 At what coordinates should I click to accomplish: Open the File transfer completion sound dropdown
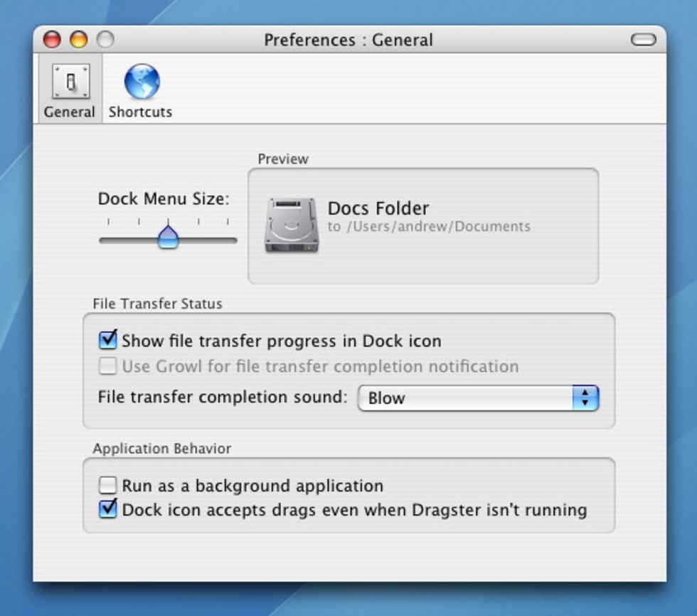pyautogui.click(x=469, y=398)
